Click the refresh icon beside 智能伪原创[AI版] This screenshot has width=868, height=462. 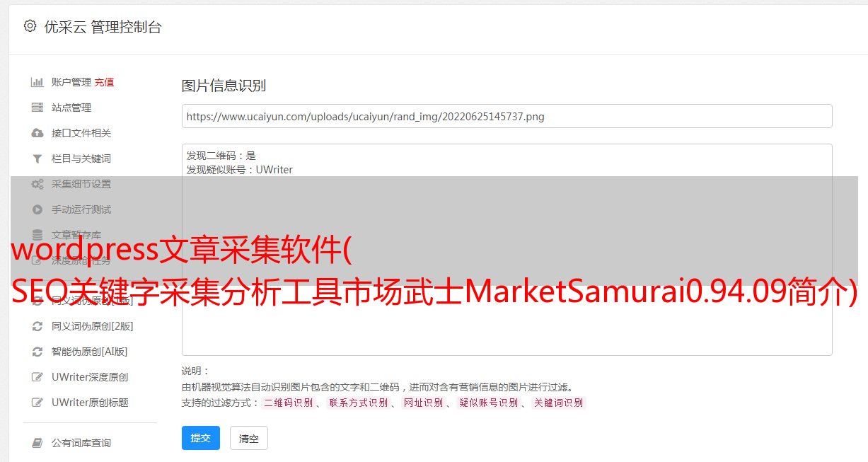point(37,352)
